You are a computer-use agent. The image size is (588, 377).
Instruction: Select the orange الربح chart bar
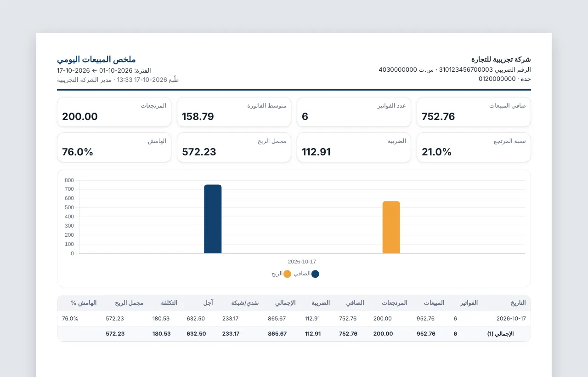tap(391, 227)
